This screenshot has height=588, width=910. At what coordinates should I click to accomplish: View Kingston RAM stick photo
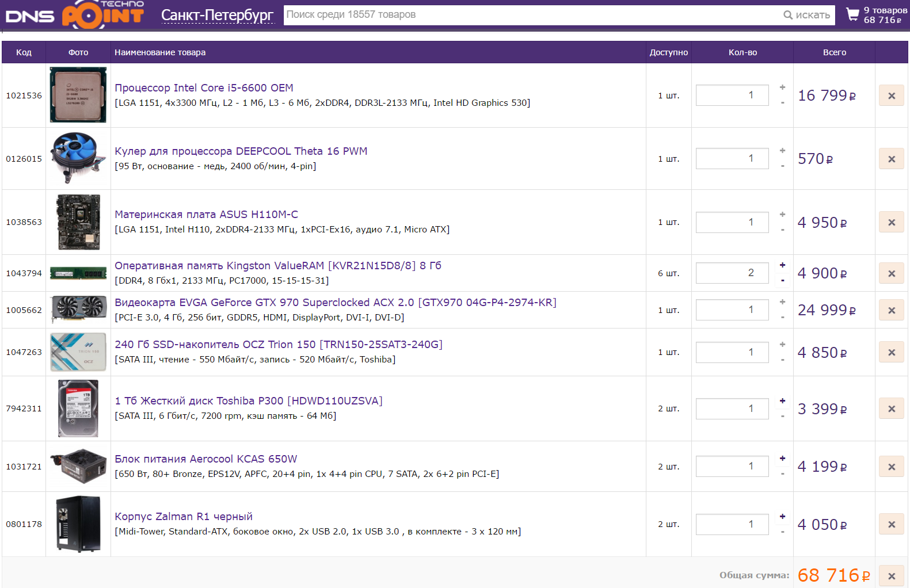78,273
